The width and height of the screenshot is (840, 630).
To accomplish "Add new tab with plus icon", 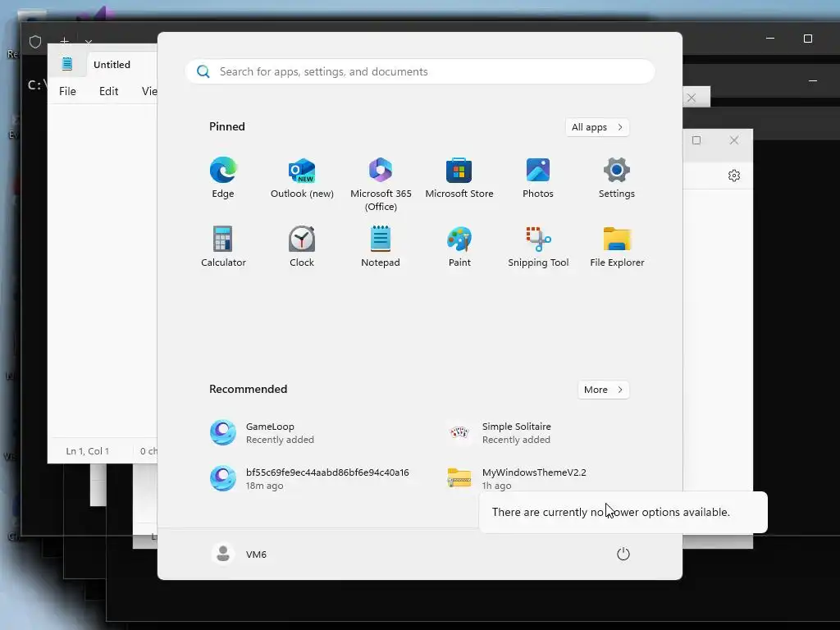I will click(64, 40).
